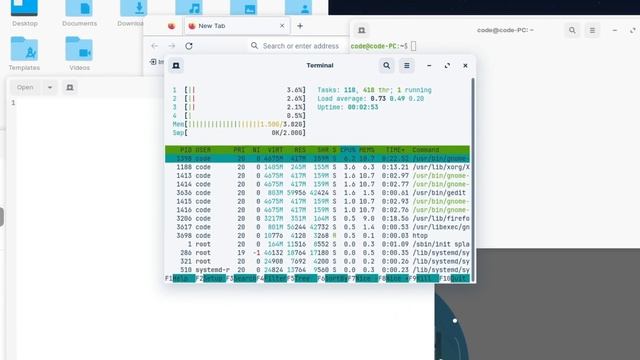Create new document in gedit toolbar
This screenshot has height=360, width=640.
pos(70,87)
